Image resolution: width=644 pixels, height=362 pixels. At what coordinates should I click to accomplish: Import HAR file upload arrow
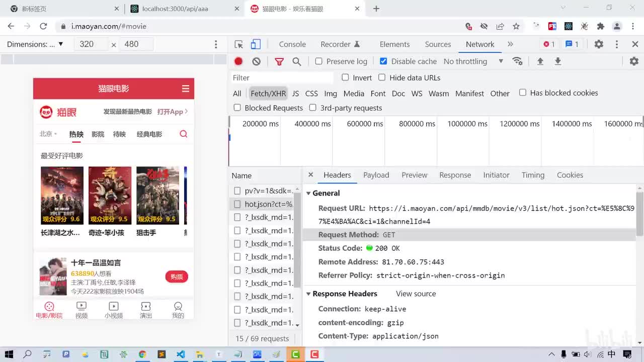540,61
